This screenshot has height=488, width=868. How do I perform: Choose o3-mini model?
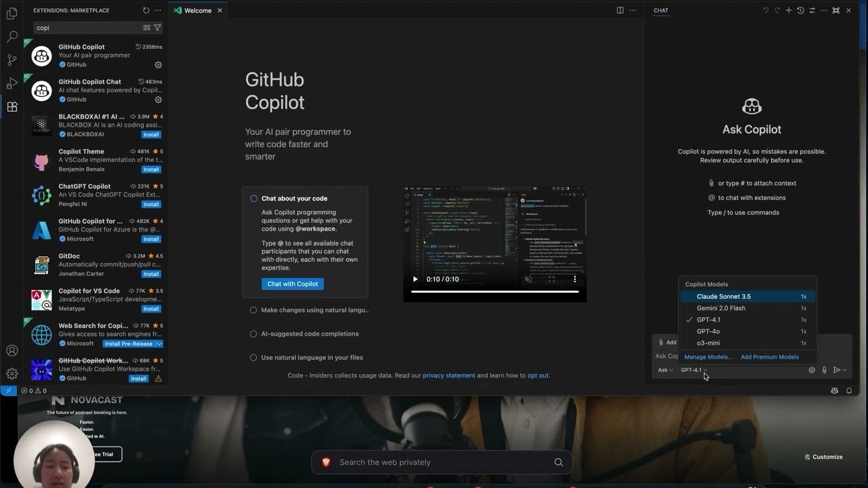point(747,343)
